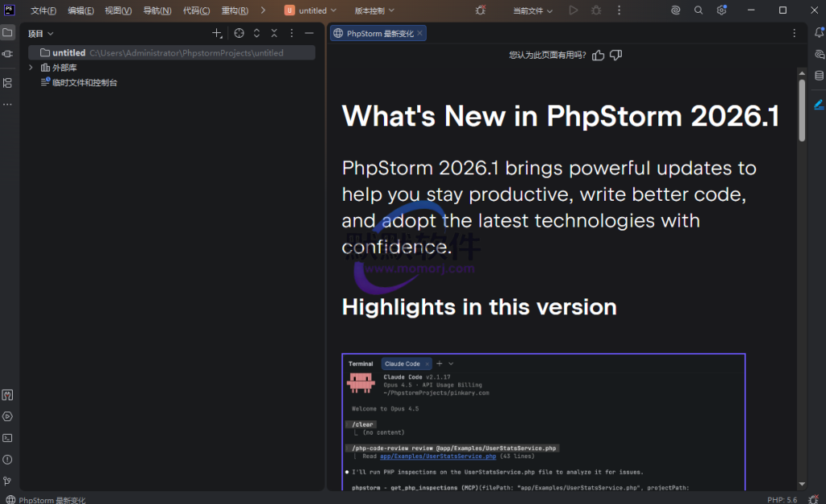This screenshot has width=826, height=504.
Task: Open Database tool window on right sidebar
Action: (x=819, y=76)
